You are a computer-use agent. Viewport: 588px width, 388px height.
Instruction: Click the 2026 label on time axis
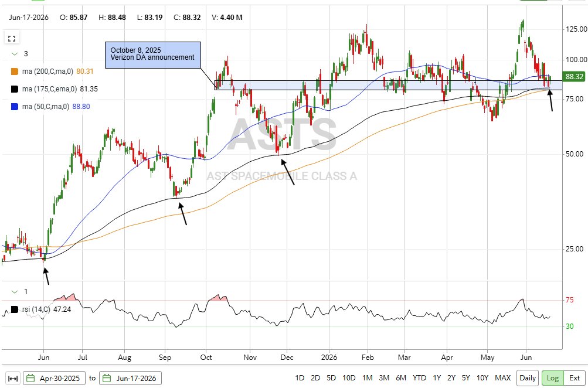click(329, 358)
